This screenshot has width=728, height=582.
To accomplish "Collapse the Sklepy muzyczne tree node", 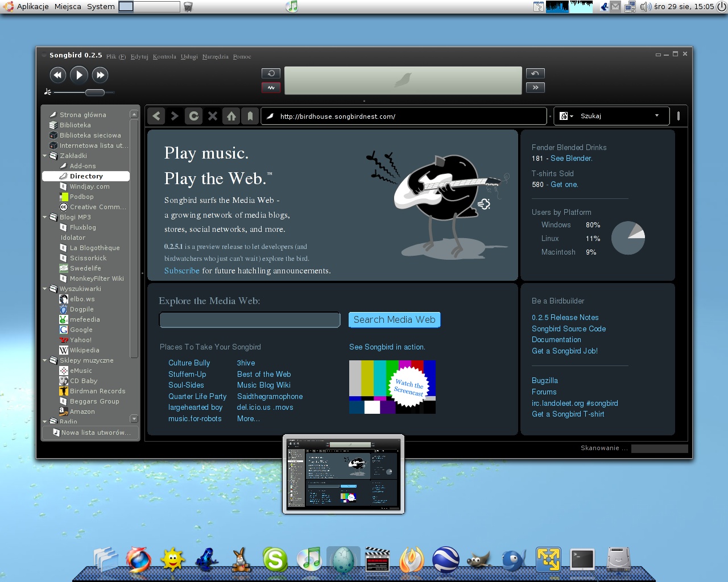I will [45, 360].
